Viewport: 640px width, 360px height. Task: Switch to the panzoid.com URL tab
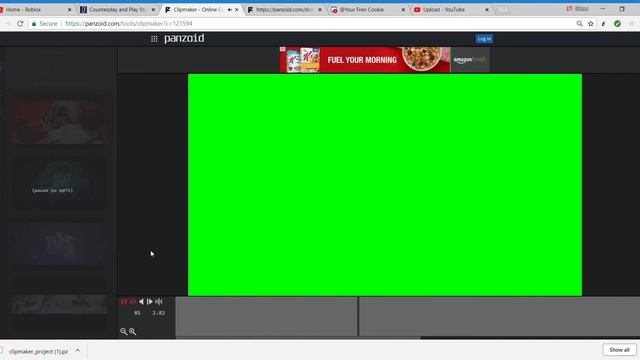point(284,9)
